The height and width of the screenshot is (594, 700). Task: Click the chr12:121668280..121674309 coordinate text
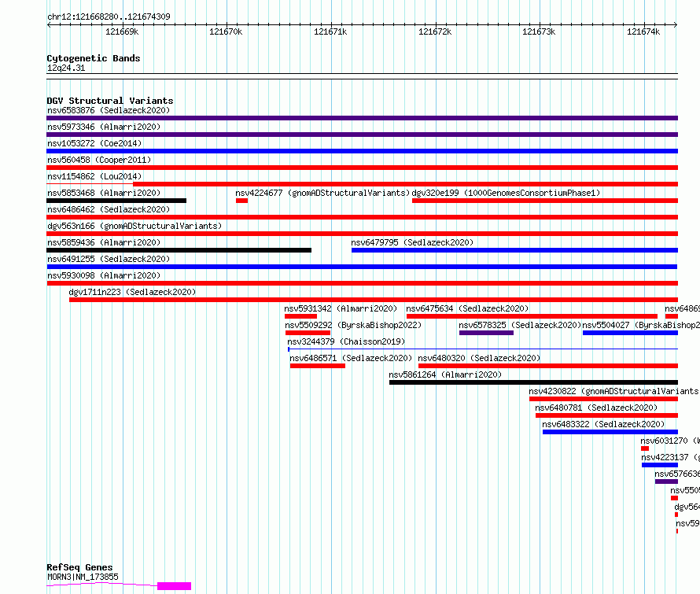click(x=109, y=17)
